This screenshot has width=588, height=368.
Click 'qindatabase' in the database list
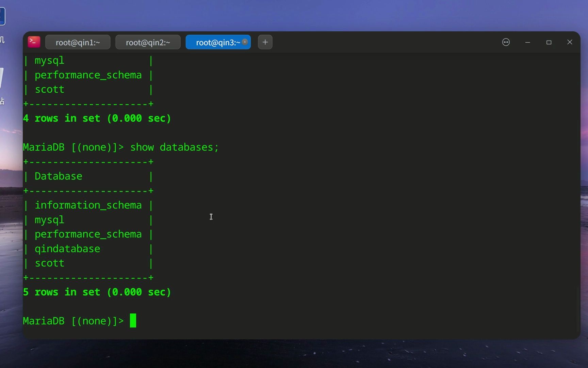67,249
